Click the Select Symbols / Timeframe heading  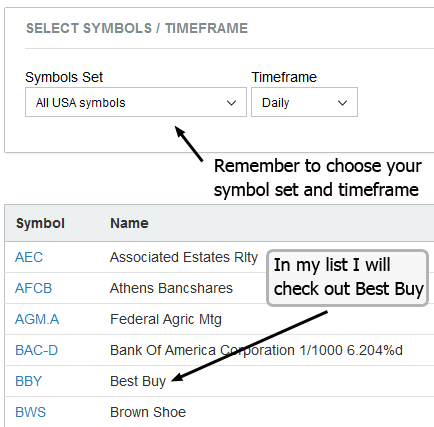tap(137, 28)
